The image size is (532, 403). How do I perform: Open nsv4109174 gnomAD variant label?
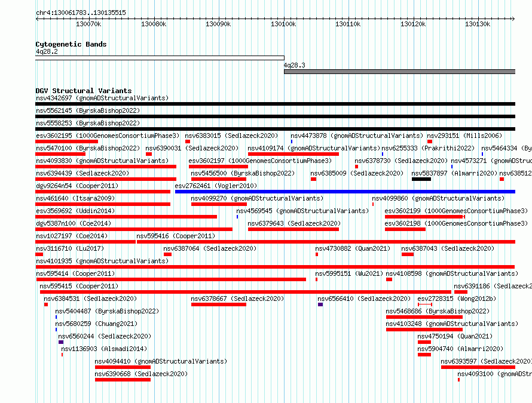[x=314, y=149]
